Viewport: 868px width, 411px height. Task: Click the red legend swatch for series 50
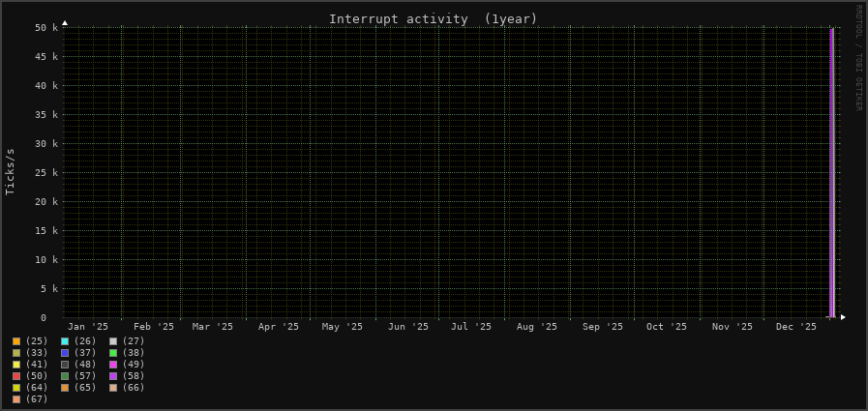point(16,376)
